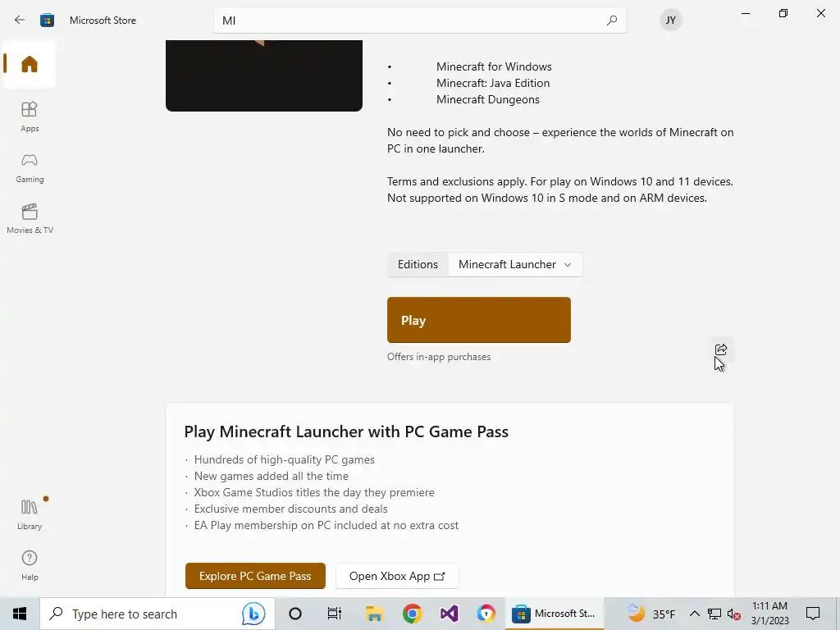Screen dimensions: 840x630
Task: Open the JY account profile
Action: tap(670, 21)
